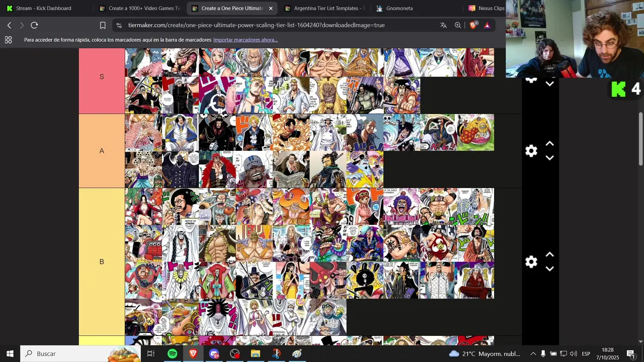Screen dimensions: 644x362
Task: View site information icon in address bar
Action: pyautogui.click(x=118, y=25)
